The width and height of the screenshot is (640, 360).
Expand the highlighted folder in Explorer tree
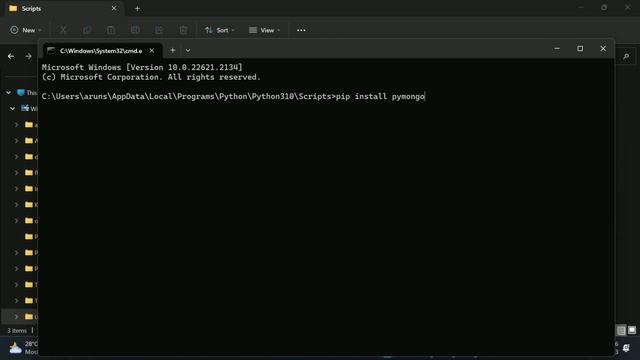coord(17,316)
